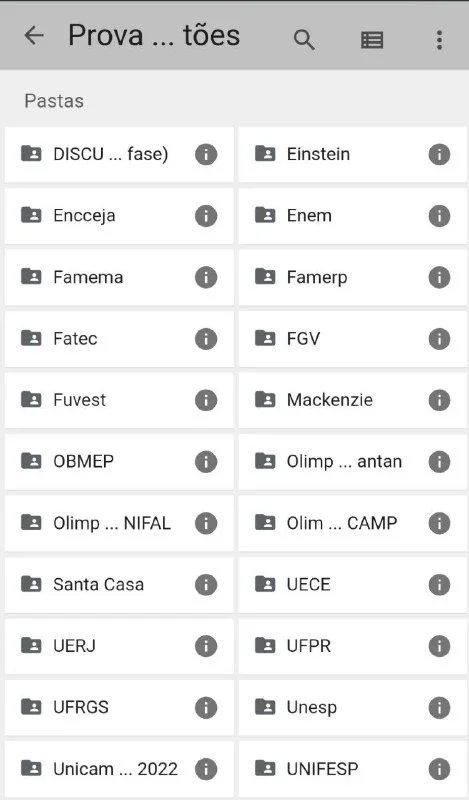Open info for Santa Casa folder
The image size is (469, 800).
coord(206,585)
